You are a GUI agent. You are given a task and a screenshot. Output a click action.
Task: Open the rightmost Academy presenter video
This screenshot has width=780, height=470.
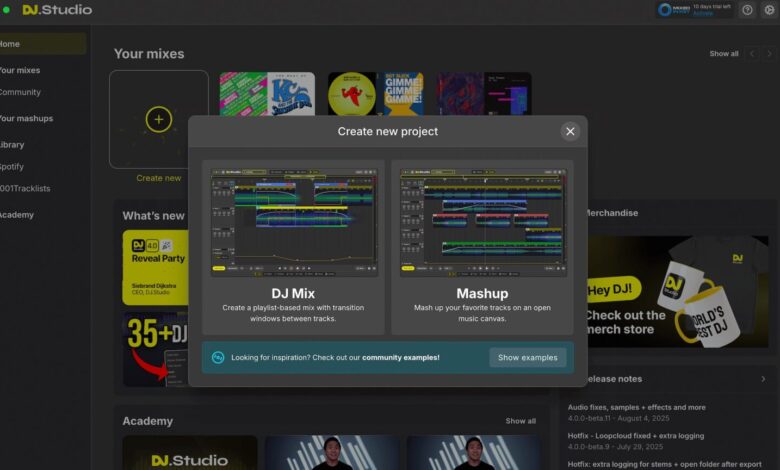pos(474,453)
